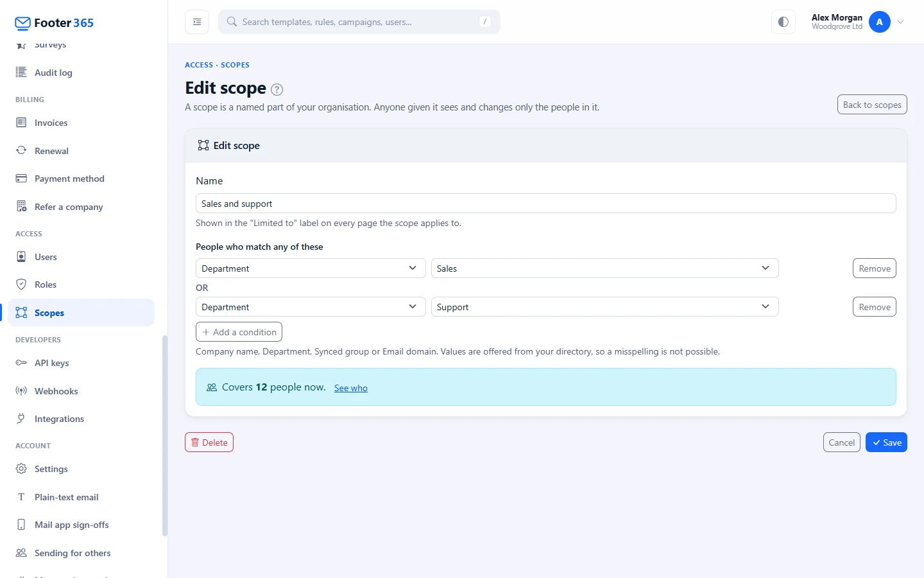The image size is (924, 578).
Task: Click the Webhooks broadcast icon
Action: [21, 391]
